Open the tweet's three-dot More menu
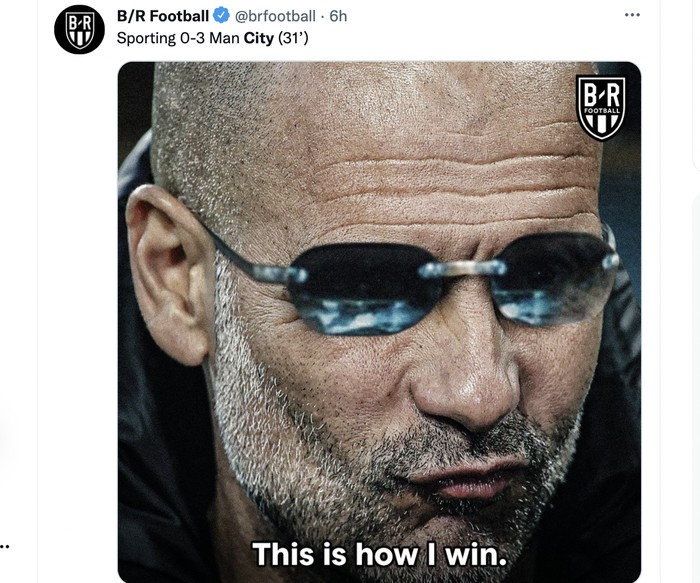700x583 pixels. pyautogui.click(x=631, y=15)
